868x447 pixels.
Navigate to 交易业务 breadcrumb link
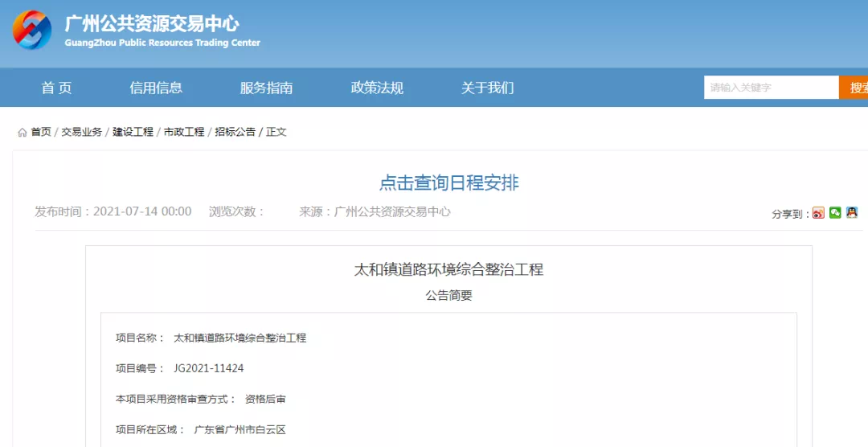coord(82,132)
